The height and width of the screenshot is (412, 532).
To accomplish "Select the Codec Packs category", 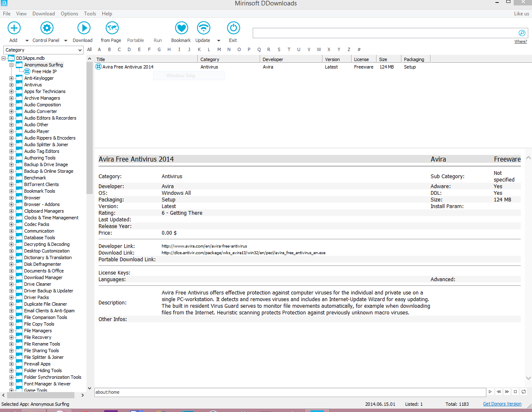I will (37, 224).
